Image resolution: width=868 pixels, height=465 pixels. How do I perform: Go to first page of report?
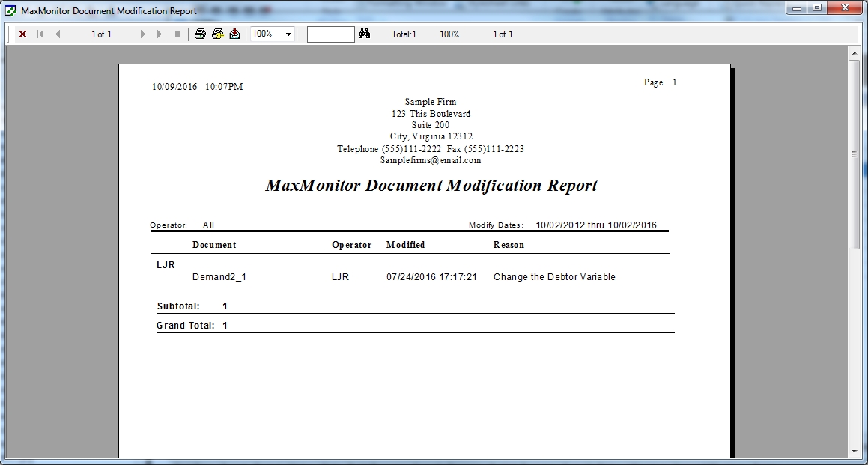coord(40,34)
